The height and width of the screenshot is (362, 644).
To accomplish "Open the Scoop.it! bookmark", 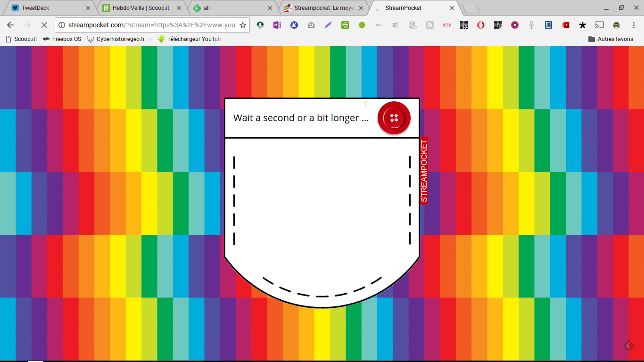I will [x=21, y=39].
